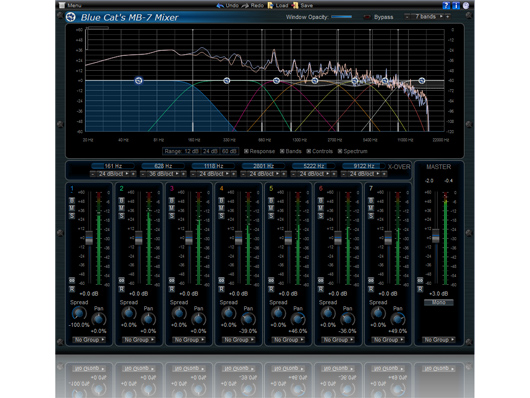Solo band 2 with S button
This screenshot has width=530, height=398.
tap(121, 215)
